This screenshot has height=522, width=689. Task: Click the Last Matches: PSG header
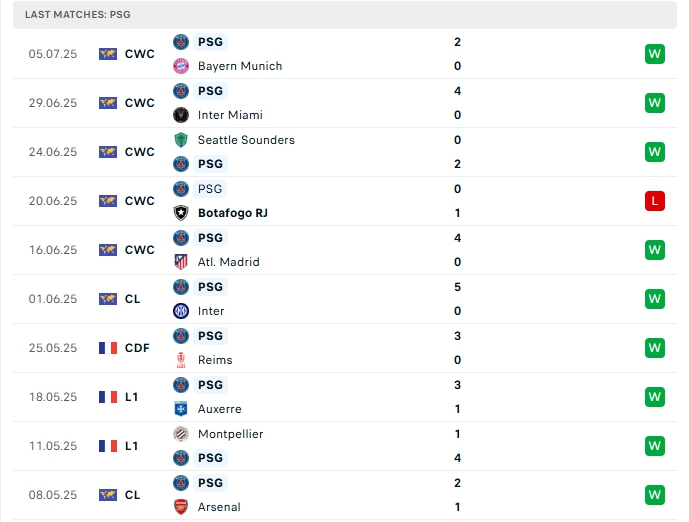tap(78, 15)
